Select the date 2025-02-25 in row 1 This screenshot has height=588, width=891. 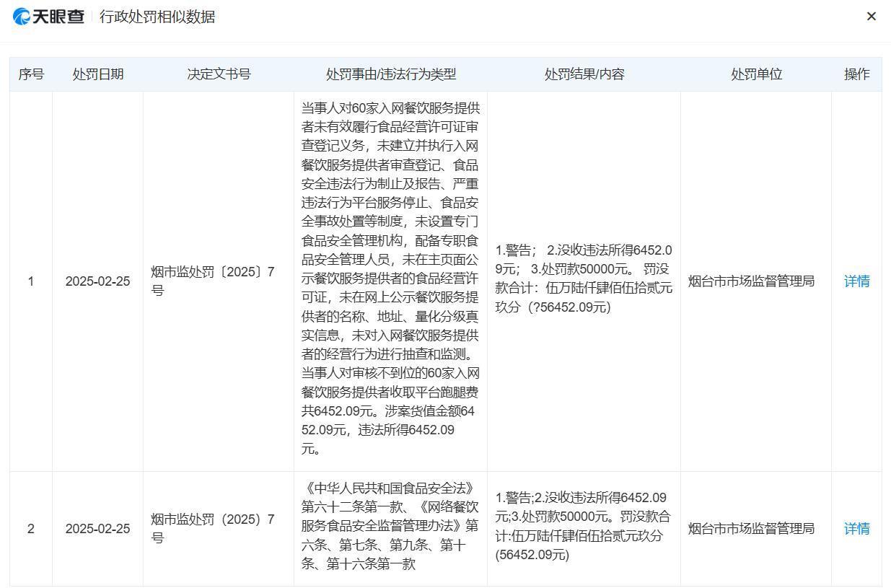pos(97,281)
